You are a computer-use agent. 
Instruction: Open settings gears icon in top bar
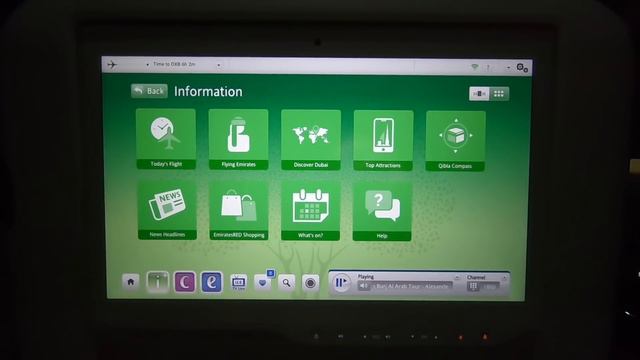click(x=522, y=68)
